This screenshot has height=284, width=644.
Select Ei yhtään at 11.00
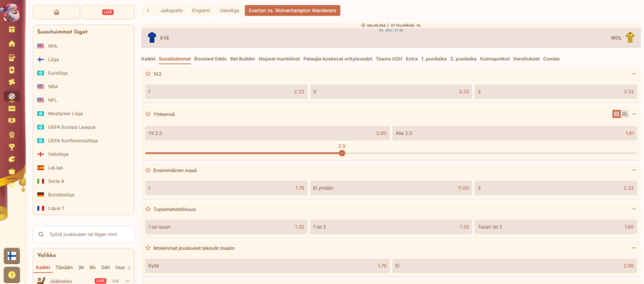pos(391,188)
